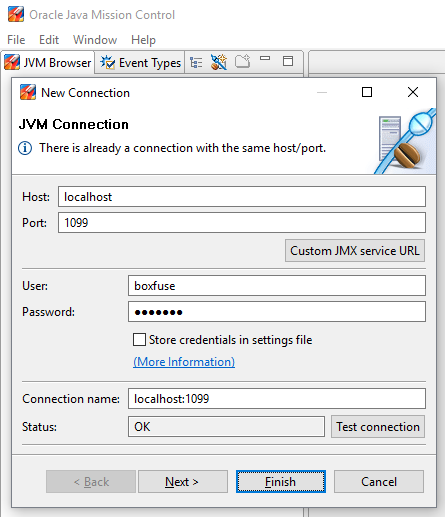
Task: Focus the Host input field
Action: tap(242, 197)
